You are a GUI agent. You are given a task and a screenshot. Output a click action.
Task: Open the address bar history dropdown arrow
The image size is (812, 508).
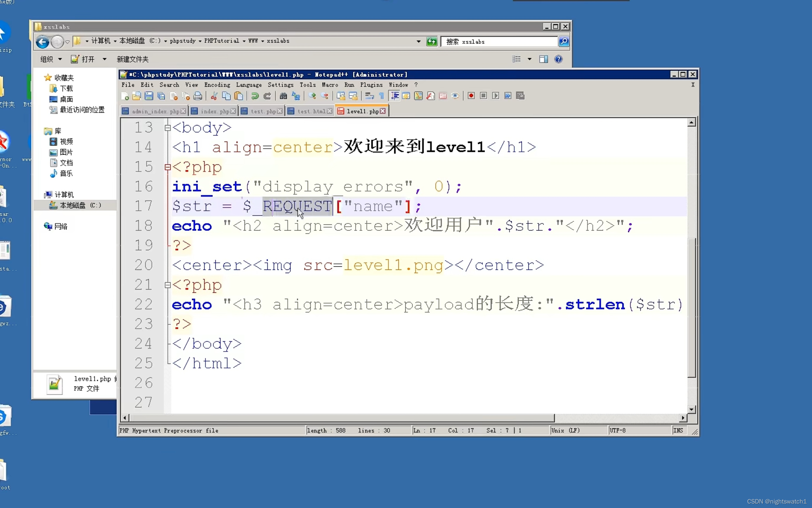(x=418, y=42)
